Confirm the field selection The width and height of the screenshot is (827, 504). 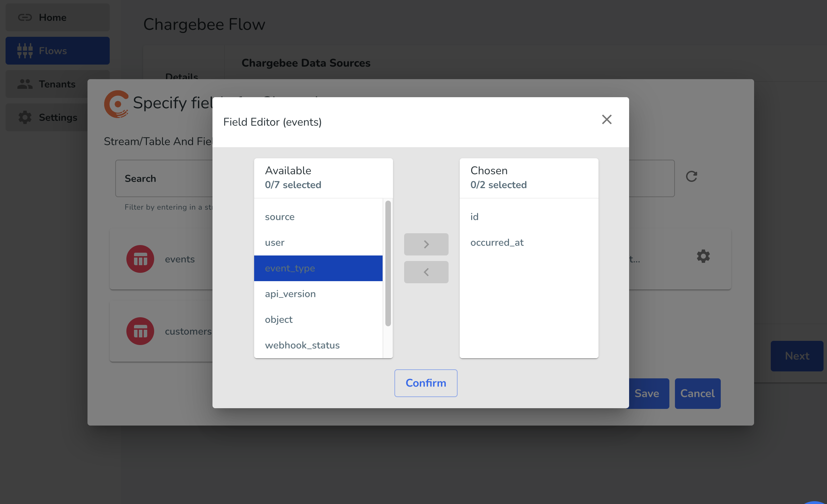coord(426,383)
